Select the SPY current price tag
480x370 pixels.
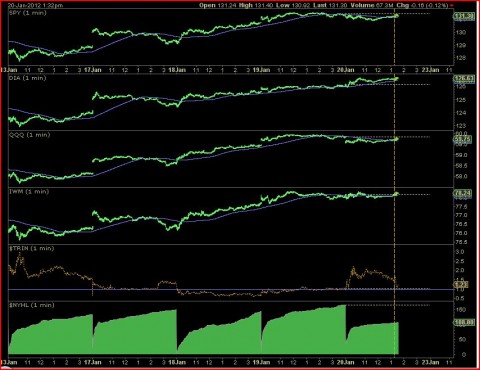(x=464, y=16)
